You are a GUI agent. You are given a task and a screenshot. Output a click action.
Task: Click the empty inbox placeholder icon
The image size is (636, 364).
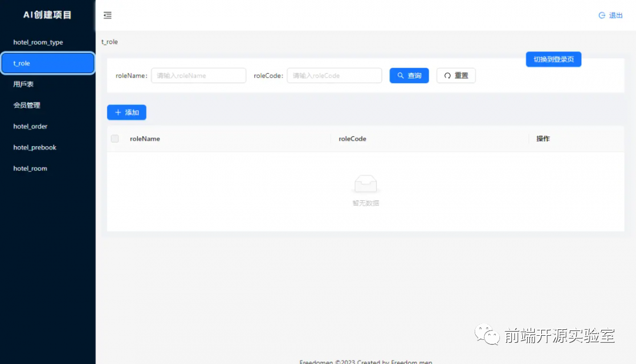pyautogui.click(x=365, y=184)
